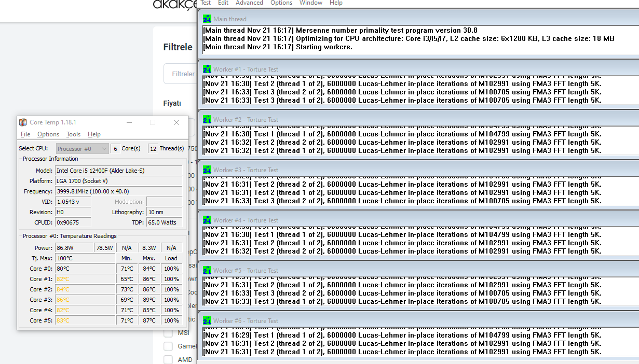Click the Worker #5 Torture Test window icon
This screenshot has width=639, height=364.
pyautogui.click(x=207, y=270)
